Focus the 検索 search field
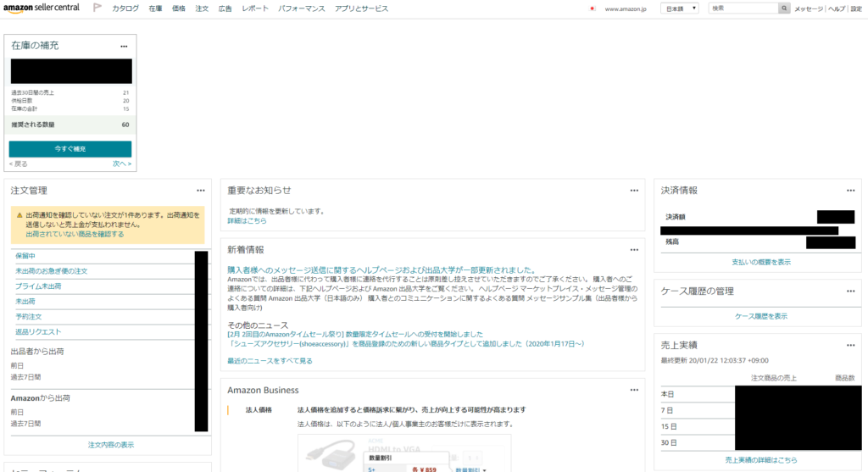The width and height of the screenshot is (868, 472). pyautogui.click(x=743, y=8)
